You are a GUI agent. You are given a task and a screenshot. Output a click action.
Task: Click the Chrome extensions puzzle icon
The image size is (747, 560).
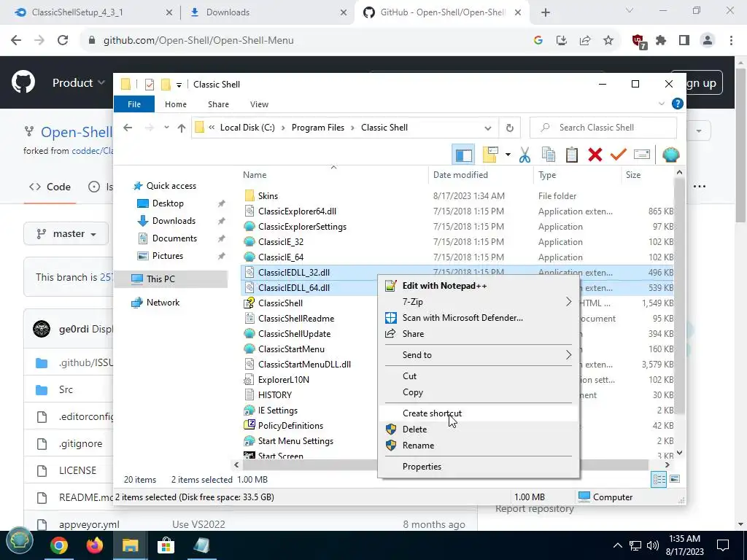pos(661,41)
